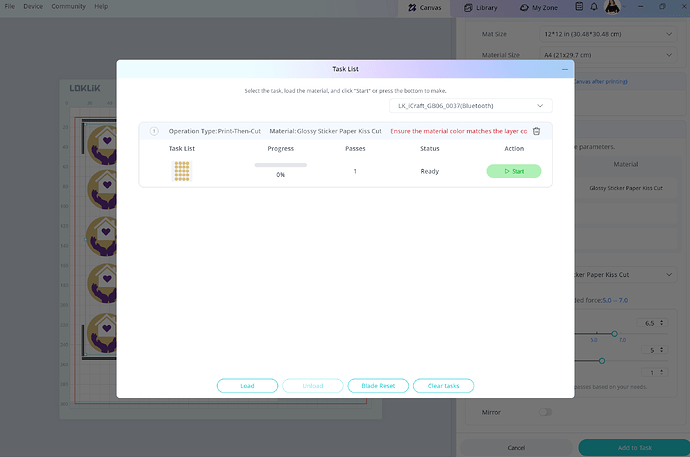Toggle the Mirror switch
690x457 pixels.
tap(546, 412)
